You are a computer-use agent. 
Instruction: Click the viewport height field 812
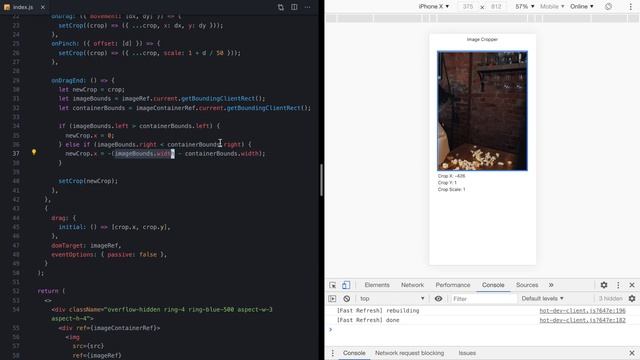[496, 7]
